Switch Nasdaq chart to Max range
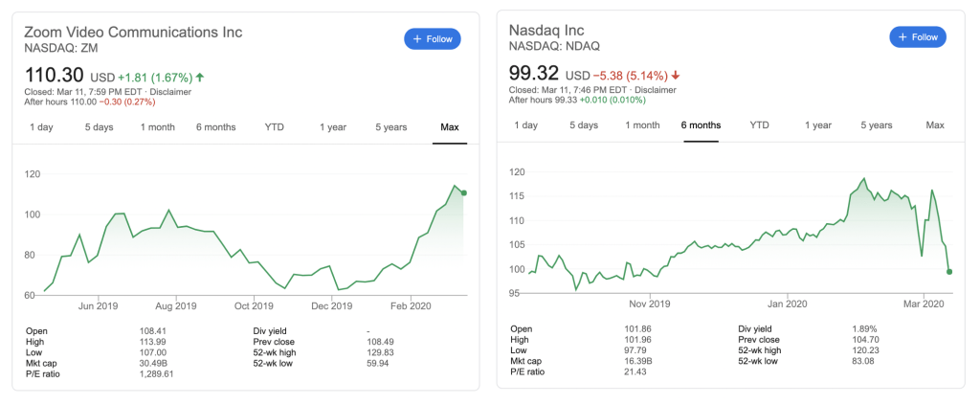The image size is (980, 405). (935, 125)
